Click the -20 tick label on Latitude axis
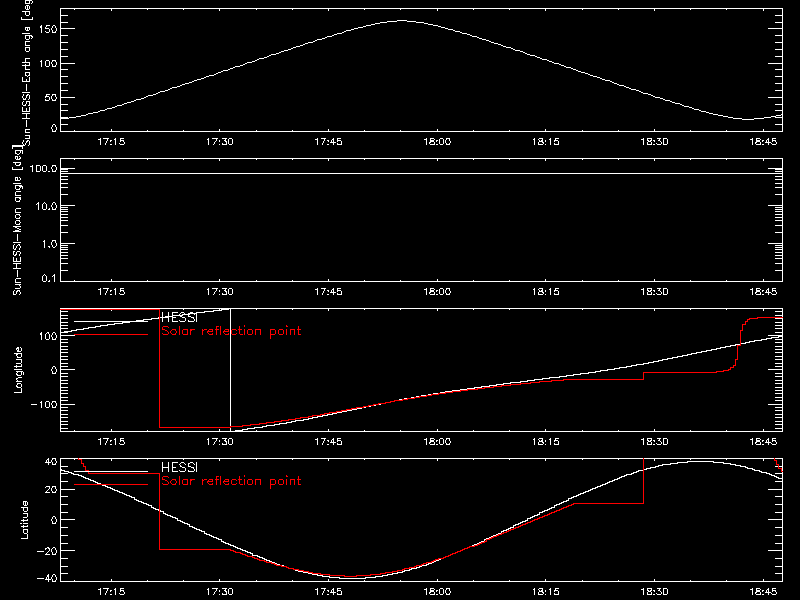 (x=47, y=551)
